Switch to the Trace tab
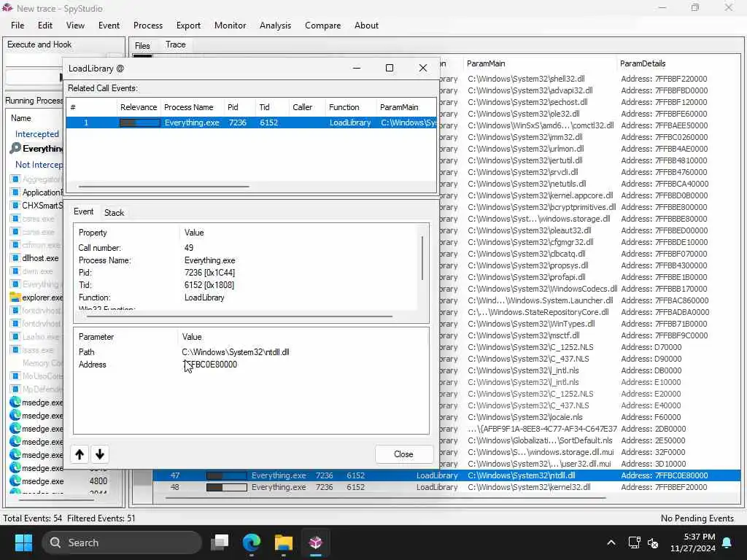 (x=175, y=44)
